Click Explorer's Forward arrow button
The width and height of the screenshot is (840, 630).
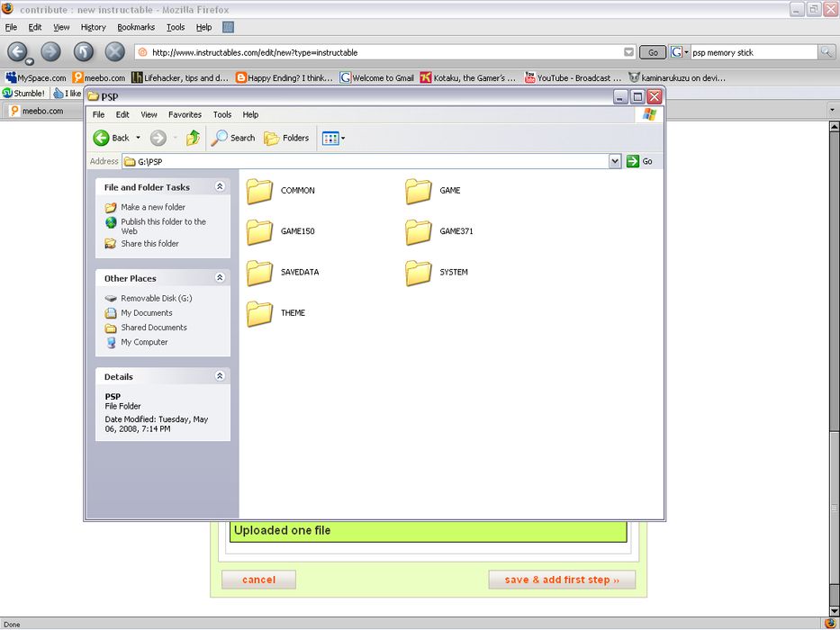pos(158,139)
